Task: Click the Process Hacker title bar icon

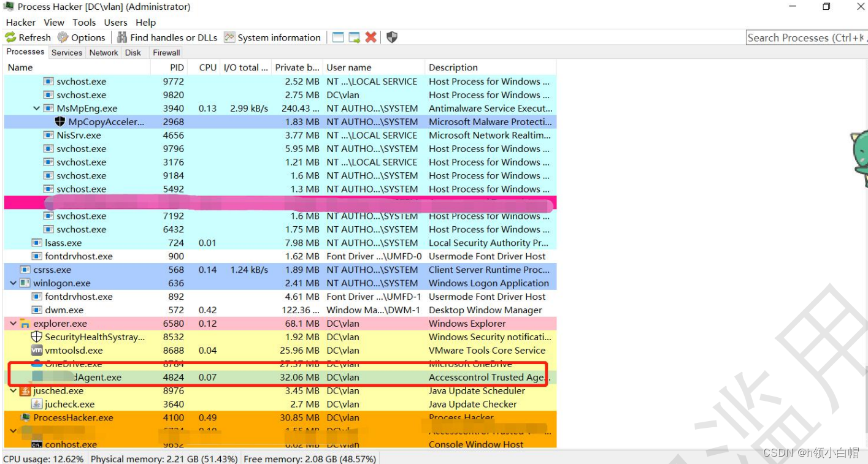Action: coord(9,7)
